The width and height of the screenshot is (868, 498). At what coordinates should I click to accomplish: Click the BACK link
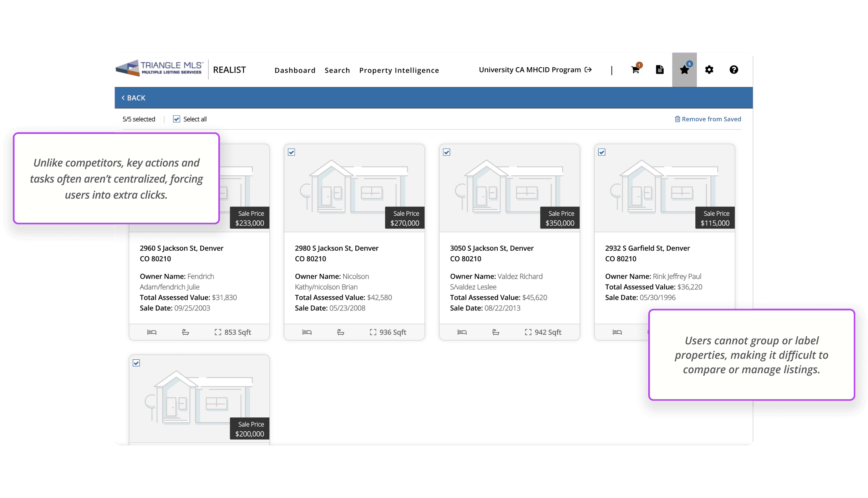[133, 98]
